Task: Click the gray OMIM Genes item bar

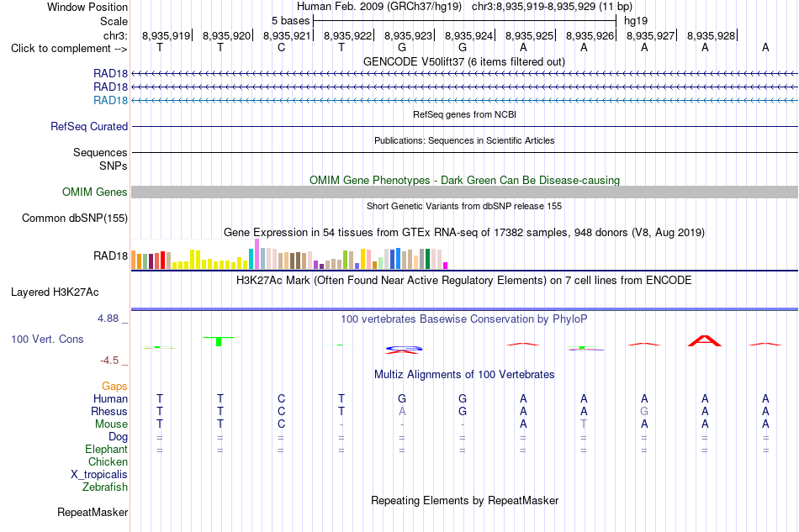Action: pos(464,192)
